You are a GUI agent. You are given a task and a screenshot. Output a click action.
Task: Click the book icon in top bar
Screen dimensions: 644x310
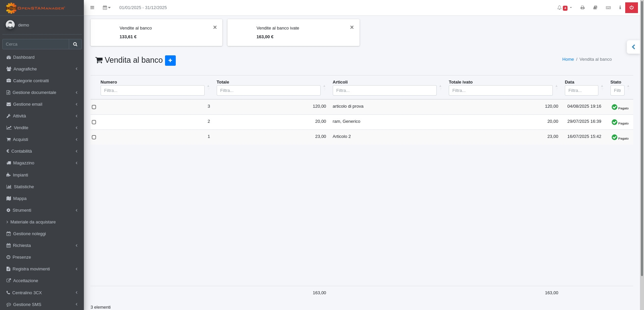click(595, 8)
